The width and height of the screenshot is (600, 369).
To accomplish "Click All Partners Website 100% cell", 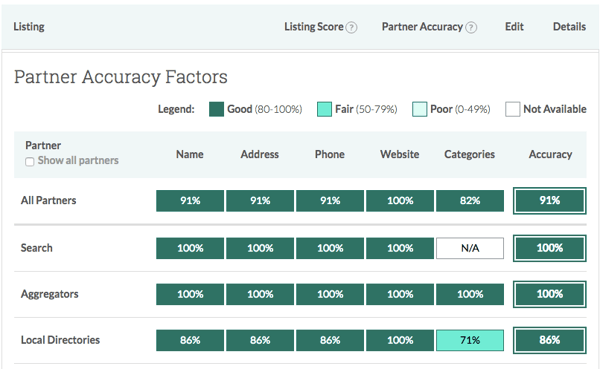I will click(400, 201).
